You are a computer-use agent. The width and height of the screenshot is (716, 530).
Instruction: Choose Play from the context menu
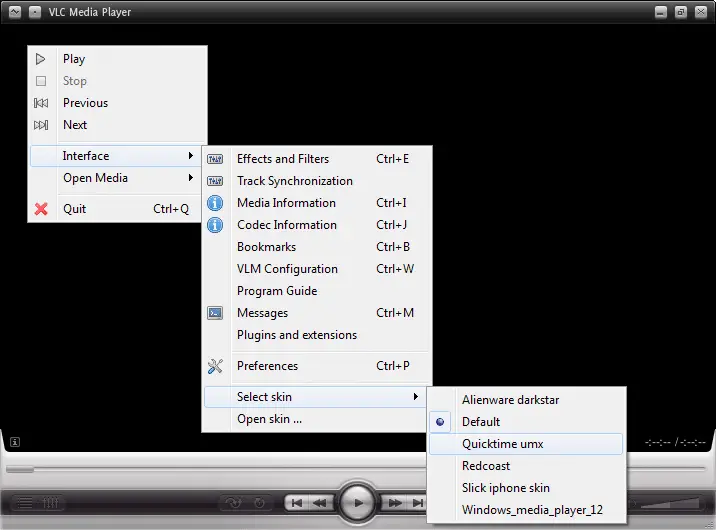pyautogui.click(x=118, y=59)
